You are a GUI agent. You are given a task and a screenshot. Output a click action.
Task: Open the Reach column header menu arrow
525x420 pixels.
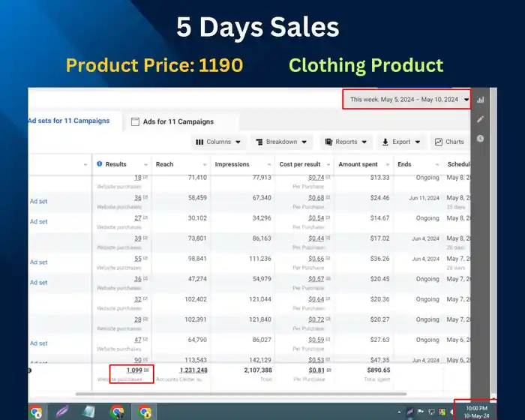click(x=205, y=164)
